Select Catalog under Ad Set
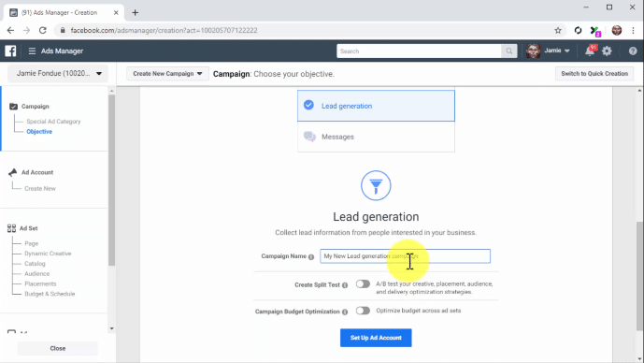The image size is (644, 363). 35,264
